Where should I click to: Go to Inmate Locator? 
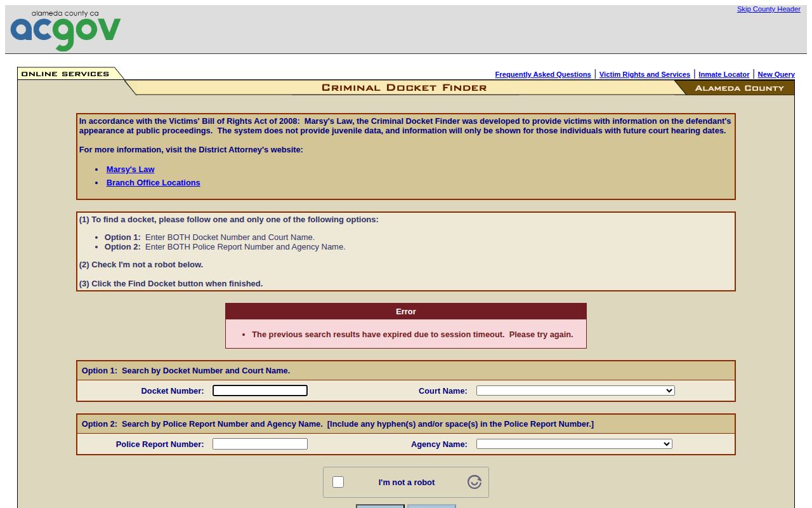(724, 74)
